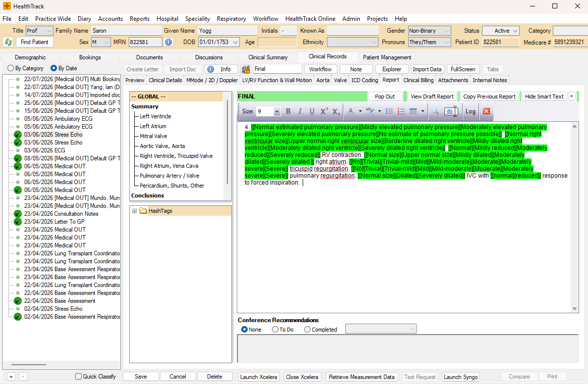
Task: Click the font color icon
Action: (351, 111)
